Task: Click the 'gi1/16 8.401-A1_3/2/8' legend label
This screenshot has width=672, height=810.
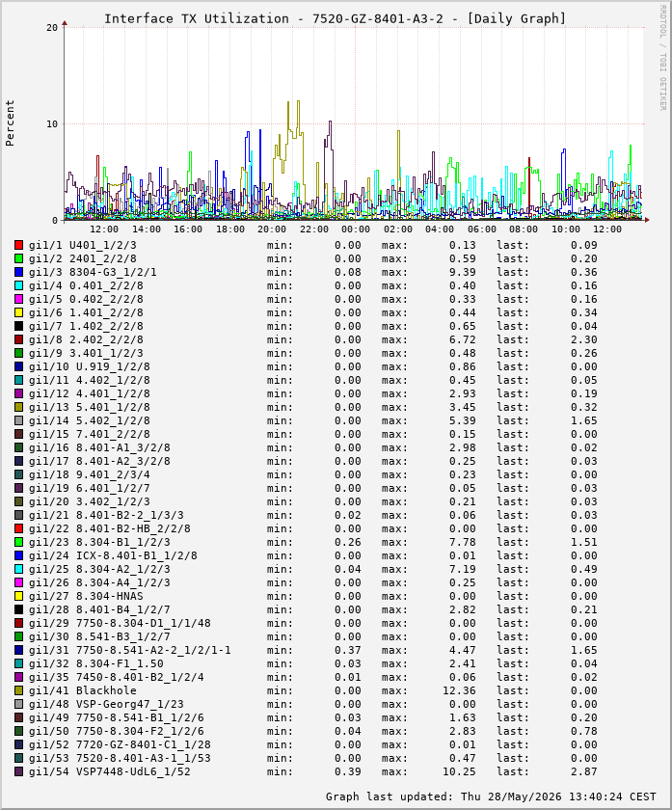Action: (99, 447)
